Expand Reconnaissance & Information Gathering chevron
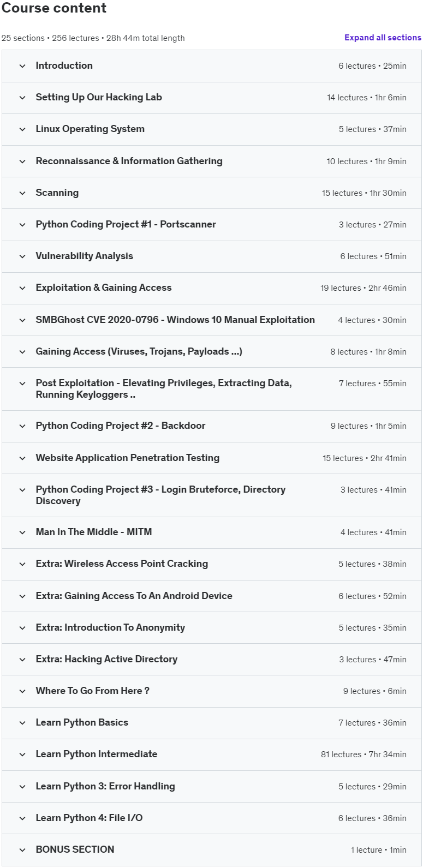This screenshot has width=423, height=868. coord(22,161)
